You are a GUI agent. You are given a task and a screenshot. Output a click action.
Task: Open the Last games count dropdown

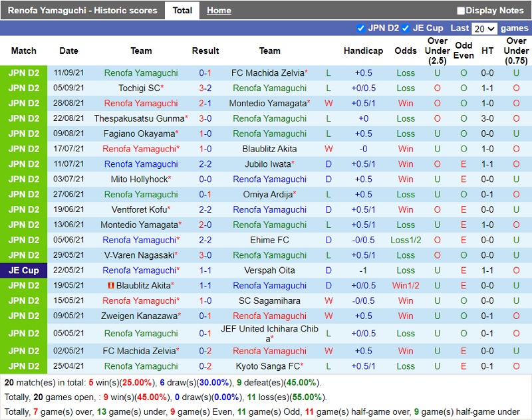tap(484, 29)
